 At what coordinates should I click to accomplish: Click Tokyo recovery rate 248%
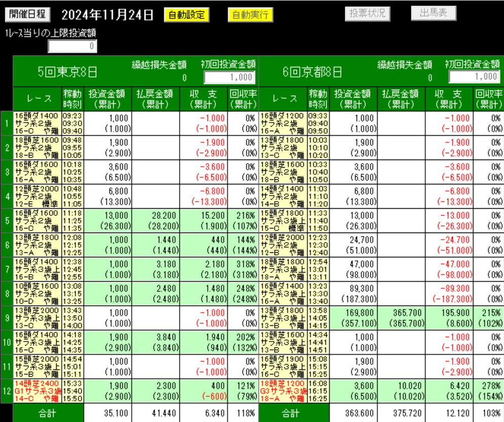pos(243,293)
